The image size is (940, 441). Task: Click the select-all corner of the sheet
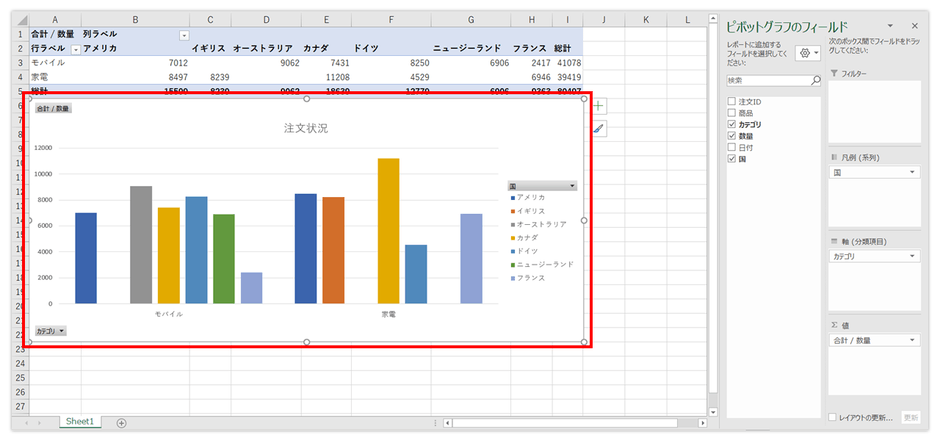pyautogui.click(x=14, y=20)
